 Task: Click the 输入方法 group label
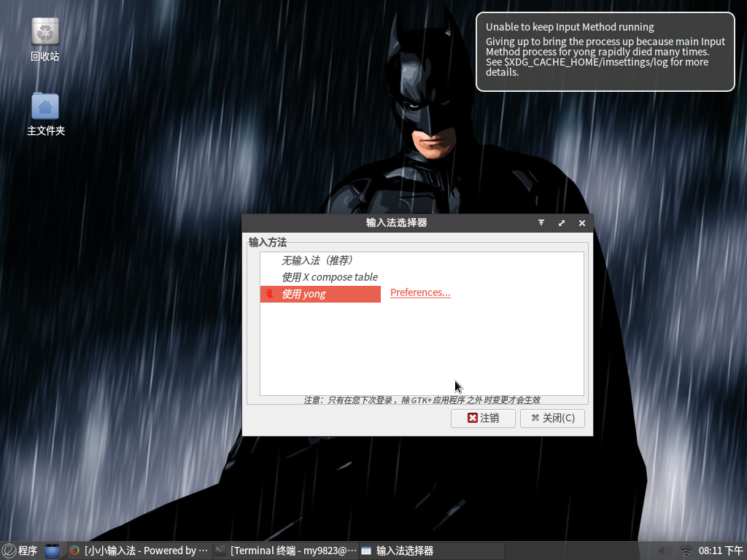(x=267, y=242)
